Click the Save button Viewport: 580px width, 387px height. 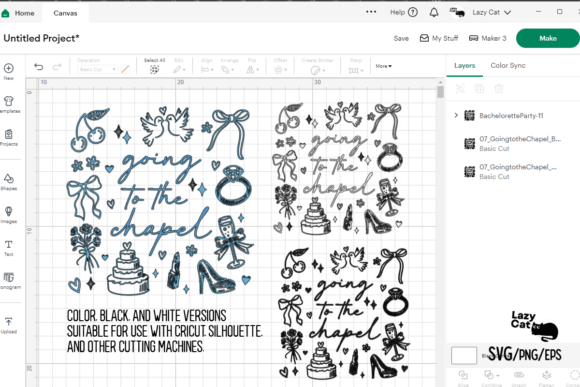(x=401, y=38)
